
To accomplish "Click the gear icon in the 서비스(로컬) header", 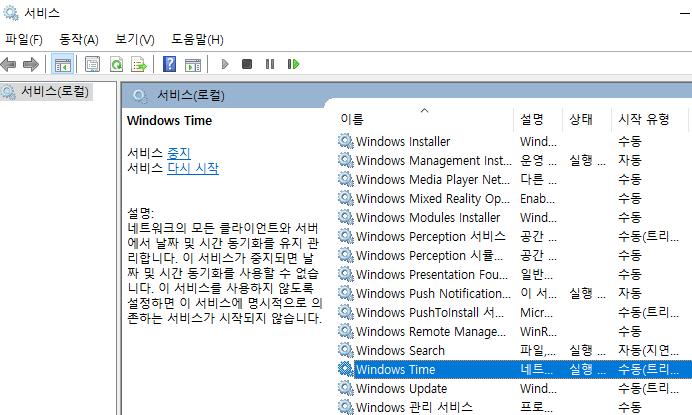I will point(140,96).
